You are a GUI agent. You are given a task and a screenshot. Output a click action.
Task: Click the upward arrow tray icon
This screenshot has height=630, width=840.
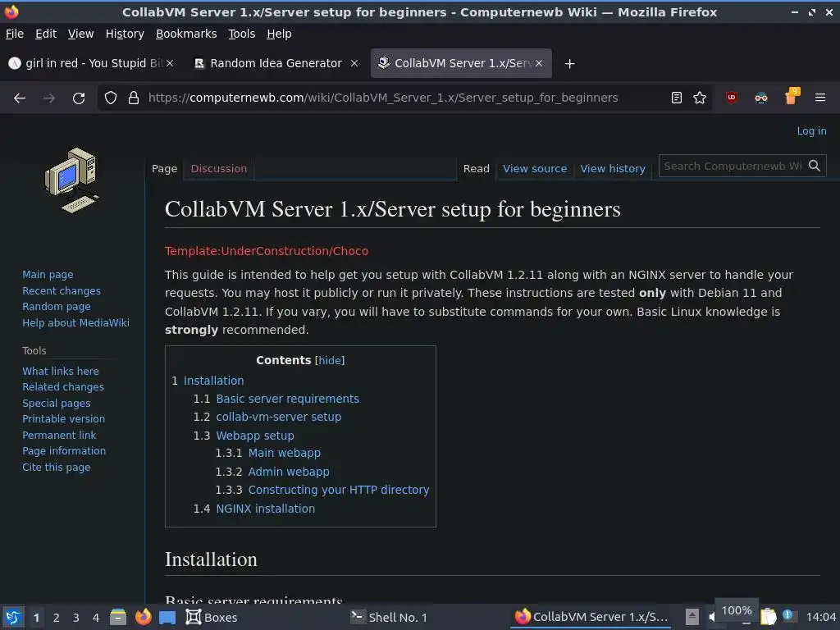tap(692, 617)
